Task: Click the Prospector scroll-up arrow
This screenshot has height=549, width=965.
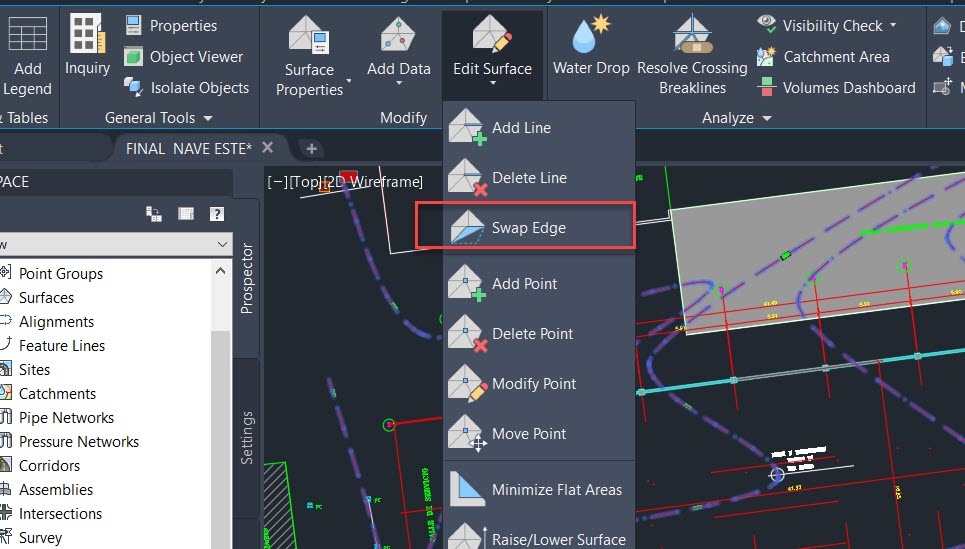Action: point(221,270)
